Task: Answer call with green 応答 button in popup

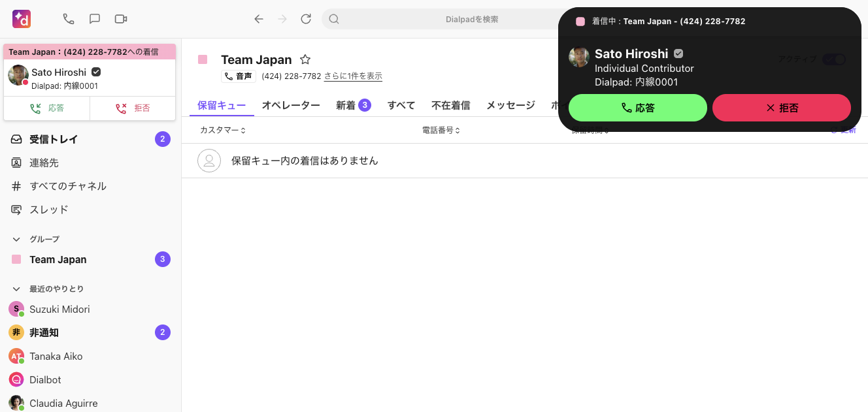Action: tap(638, 108)
